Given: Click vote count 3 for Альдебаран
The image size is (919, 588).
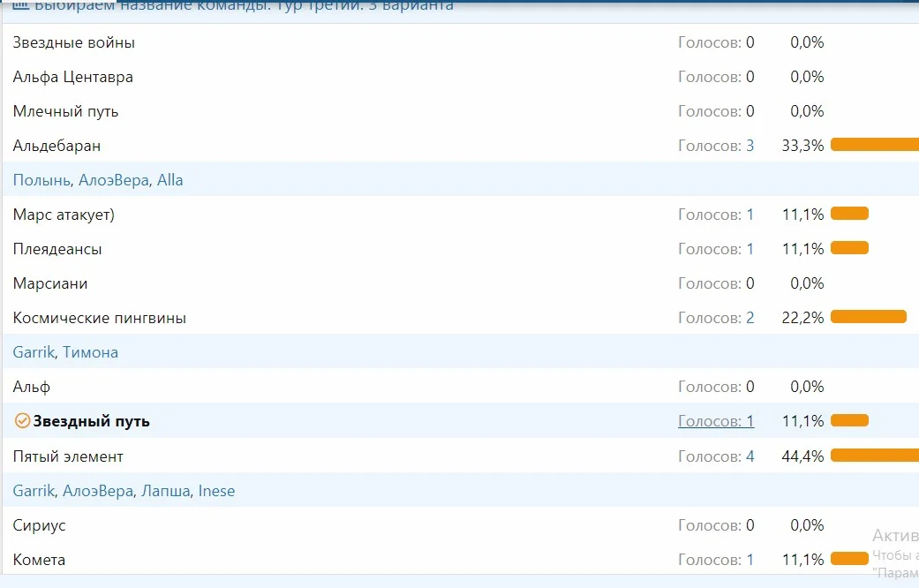Looking at the screenshot, I should [x=750, y=146].
